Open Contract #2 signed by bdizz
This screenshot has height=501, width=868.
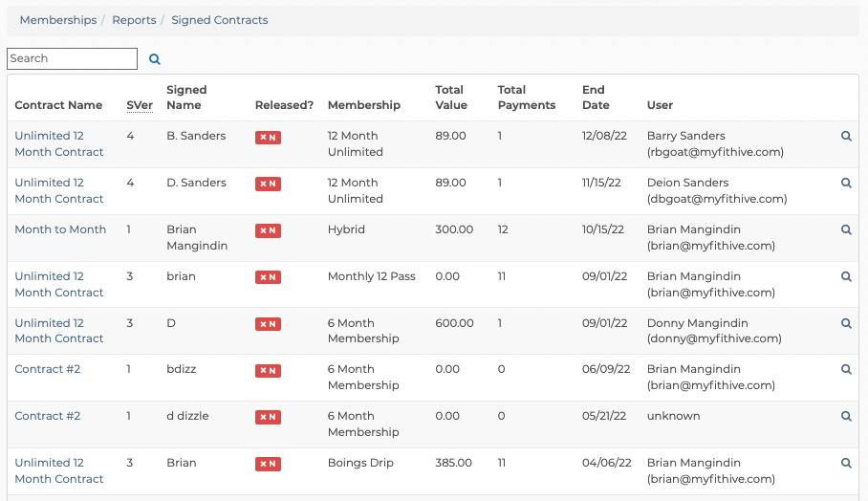[48, 369]
